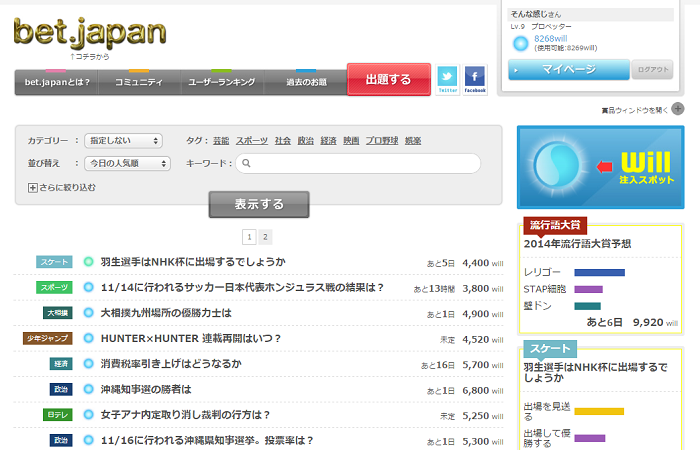
Task: Click the bet.japan logo
Action: 90,32
